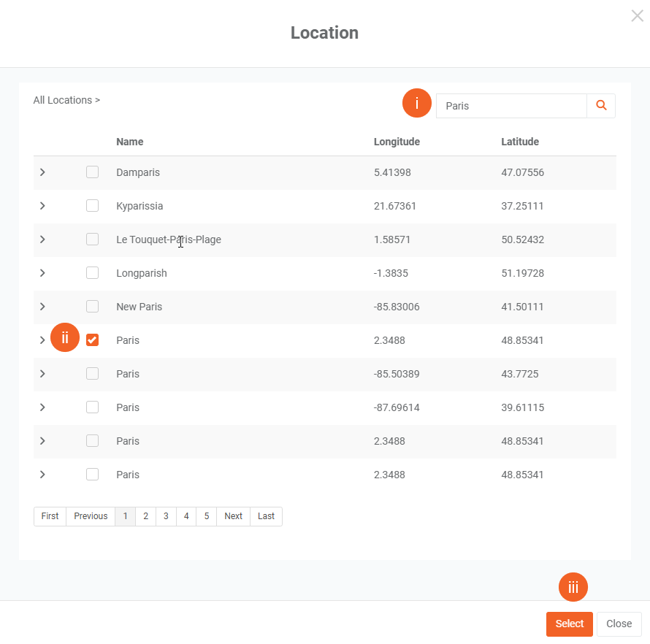Viewport: 650px width, 644px height.
Task: Expand the New Paris row
Action: pos(42,307)
